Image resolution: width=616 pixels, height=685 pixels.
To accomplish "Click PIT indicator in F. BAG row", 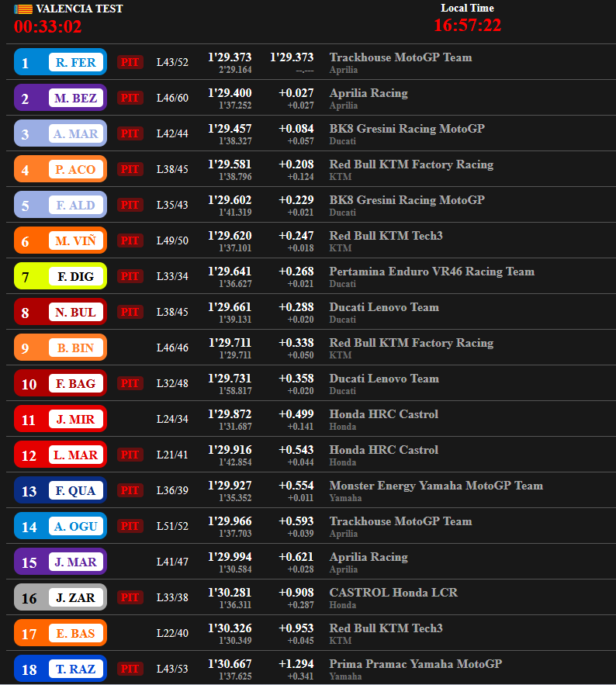I will pyautogui.click(x=130, y=383).
